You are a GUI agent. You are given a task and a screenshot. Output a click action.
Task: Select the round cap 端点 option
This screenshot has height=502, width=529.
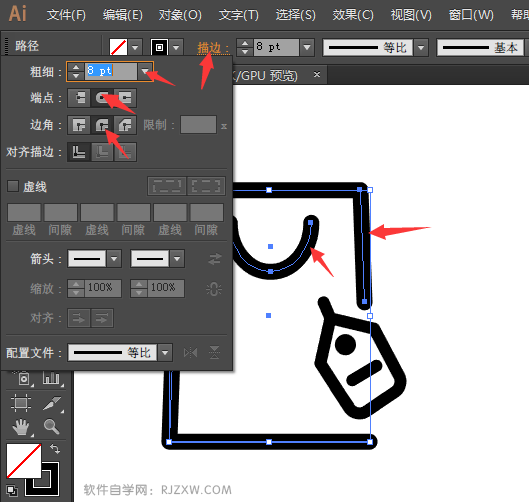pyautogui.click(x=102, y=98)
